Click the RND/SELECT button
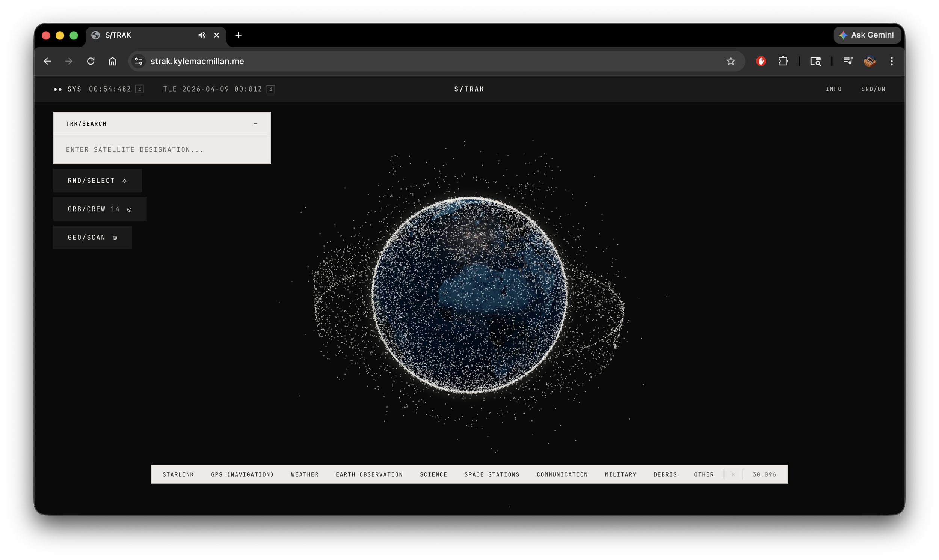This screenshot has height=560, width=939. point(97,181)
